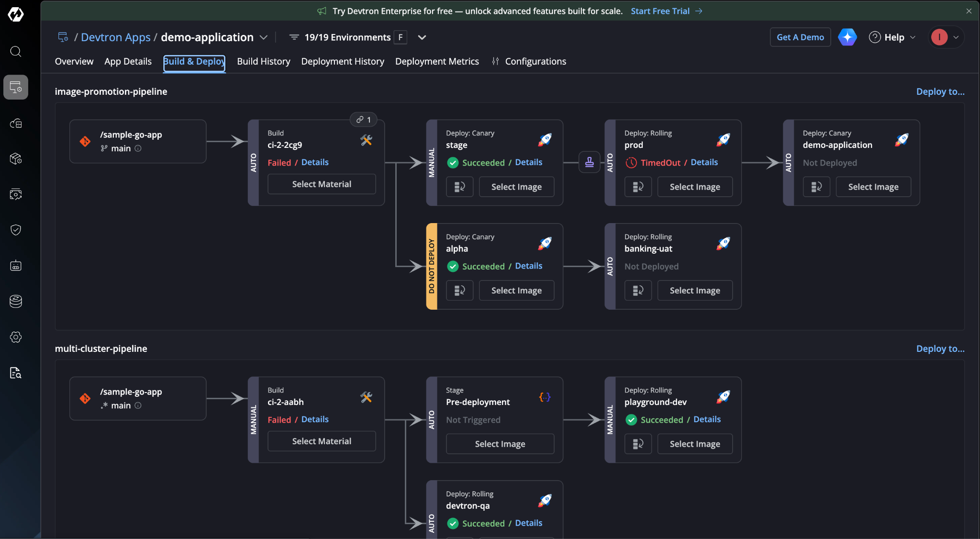This screenshot has width=980, height=539.
Task: Click the info icon next to main in image-promotion-pipeline
Action: 138,148
